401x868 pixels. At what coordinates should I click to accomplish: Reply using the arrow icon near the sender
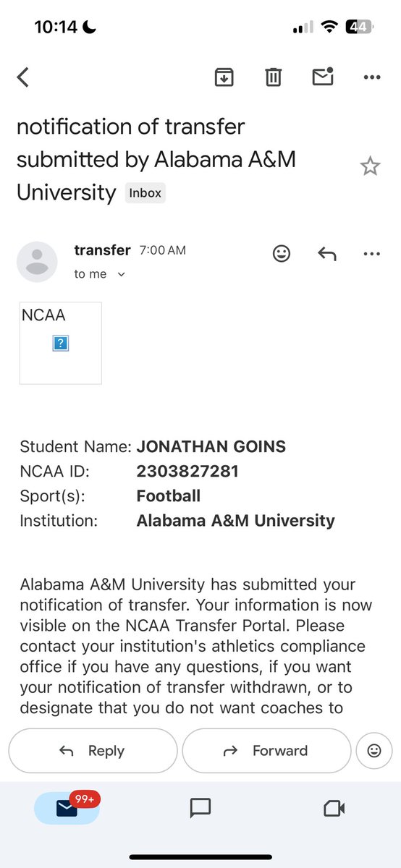[x=327, y=253]
